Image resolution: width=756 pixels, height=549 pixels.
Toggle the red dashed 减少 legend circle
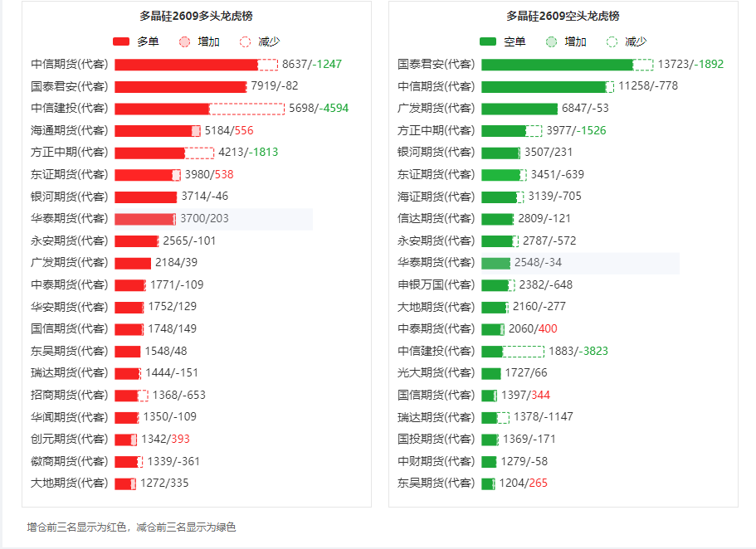pyautogui.click(x=260, y=42)
